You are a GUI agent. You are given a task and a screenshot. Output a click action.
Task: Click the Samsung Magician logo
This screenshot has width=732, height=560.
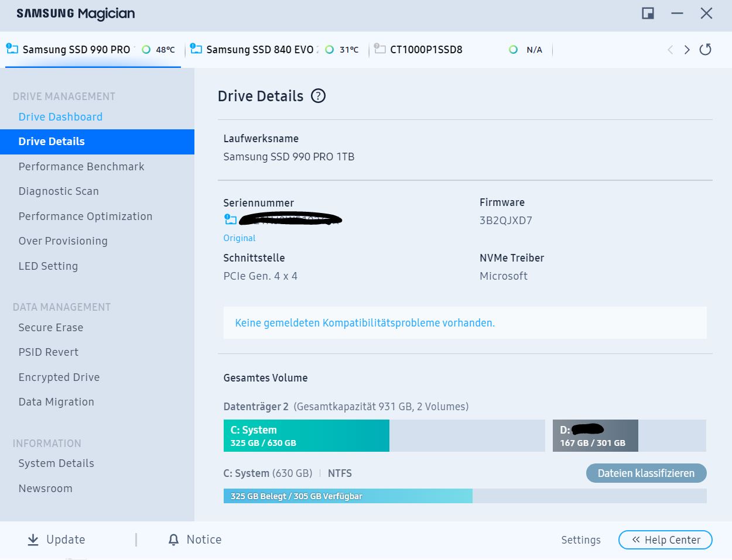pos(76,13)
